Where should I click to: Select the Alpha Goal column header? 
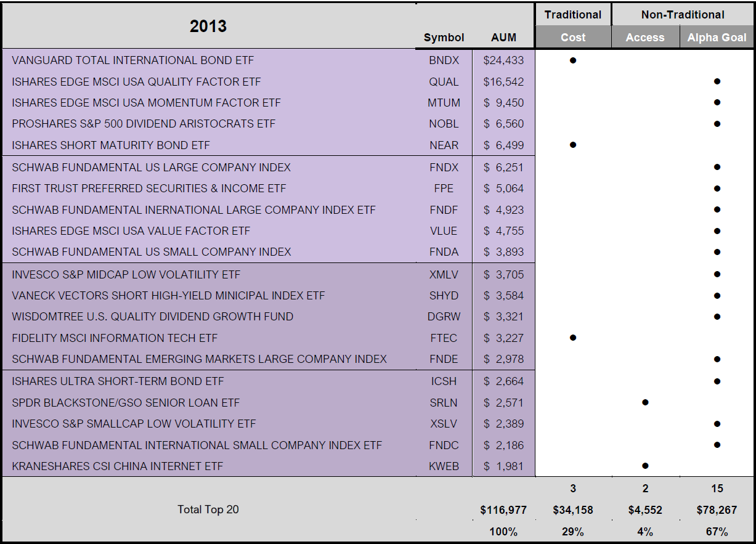tap(717, 38)
